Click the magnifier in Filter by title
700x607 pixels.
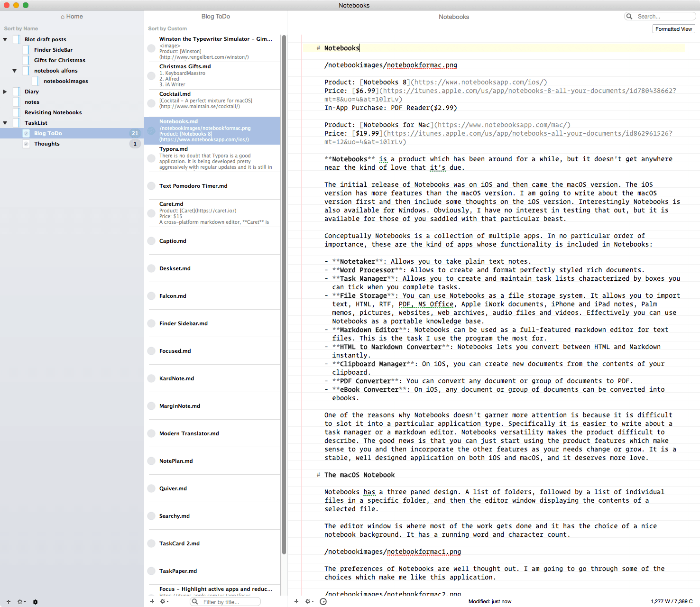(194, 602)
